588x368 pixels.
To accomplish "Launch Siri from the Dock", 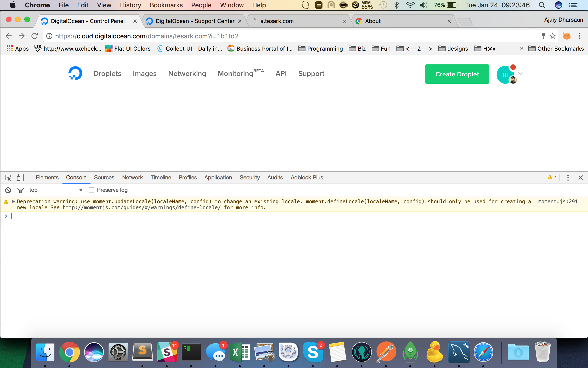I will point(94,352).
